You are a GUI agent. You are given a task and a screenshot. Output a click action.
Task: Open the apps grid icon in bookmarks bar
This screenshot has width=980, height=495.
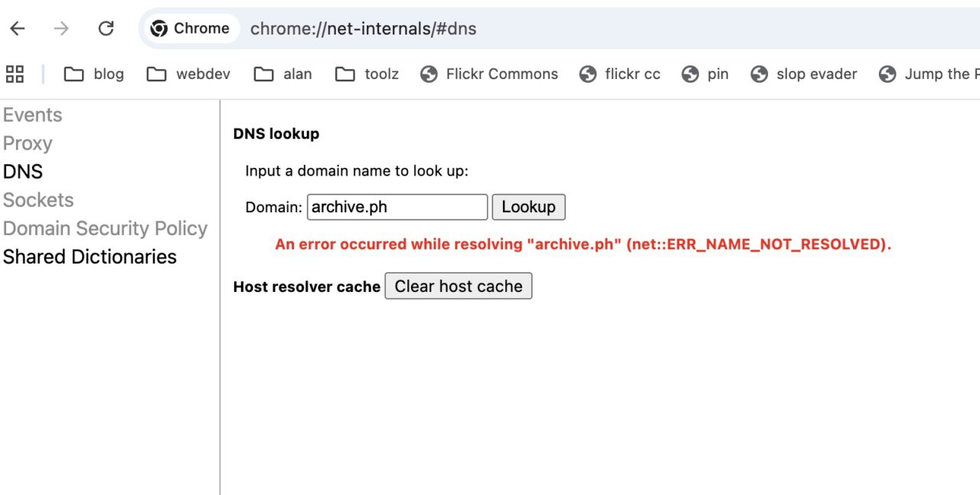pyautogui.click(x=15, y=74)
